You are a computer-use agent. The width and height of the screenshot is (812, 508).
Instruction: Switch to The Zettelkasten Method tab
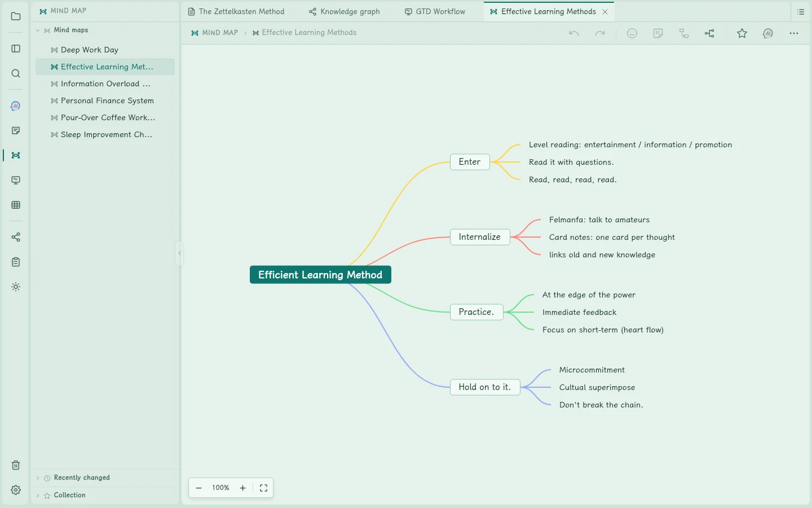[236, 12]
